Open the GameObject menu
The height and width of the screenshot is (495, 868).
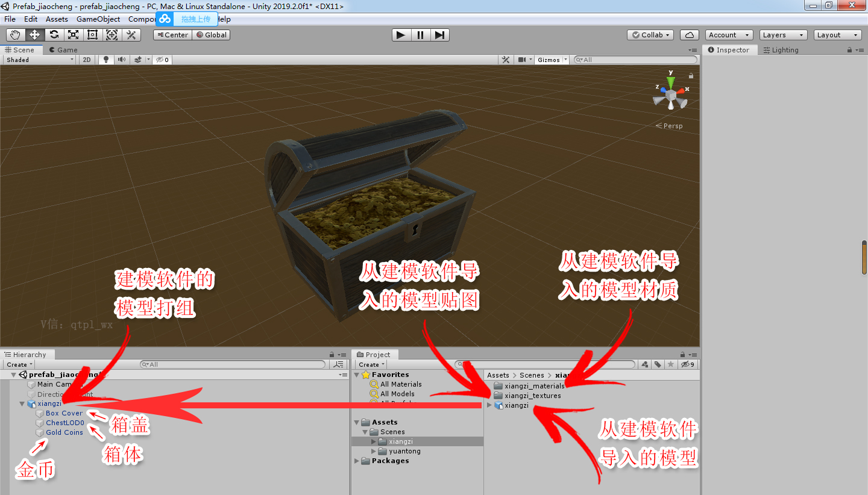click(98, 19)
